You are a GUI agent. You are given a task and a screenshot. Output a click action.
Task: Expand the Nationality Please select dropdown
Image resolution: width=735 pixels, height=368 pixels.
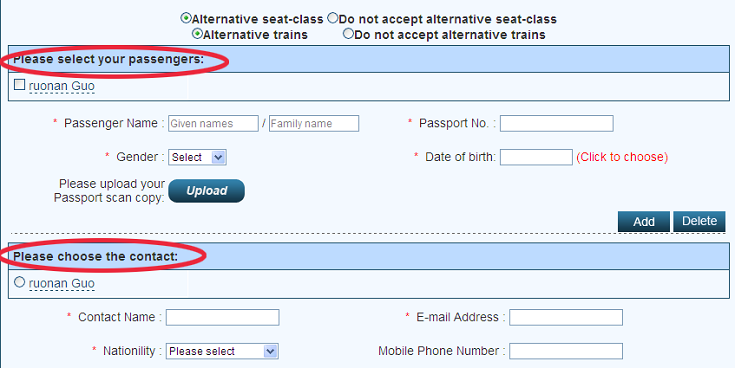coord(222,351)
